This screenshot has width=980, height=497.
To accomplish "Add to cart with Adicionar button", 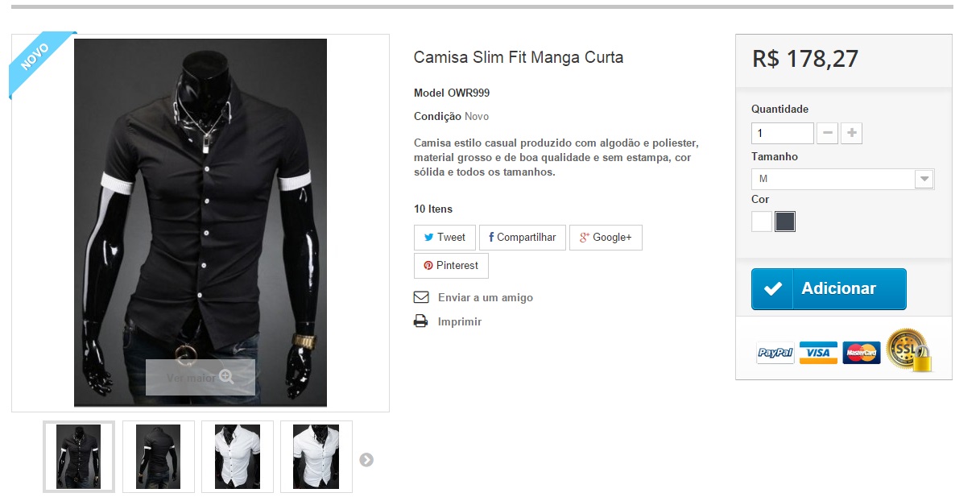I will coord(829,289).
